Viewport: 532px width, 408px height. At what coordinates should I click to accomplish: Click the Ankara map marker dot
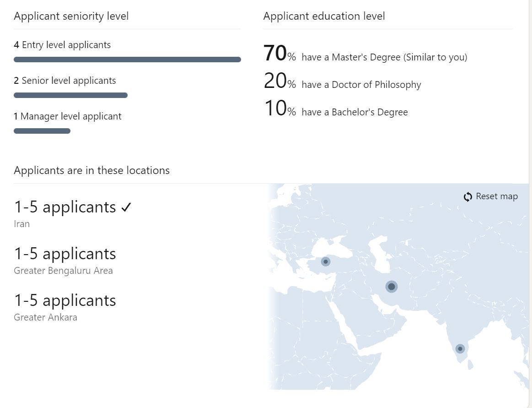pyautogui.click(x=326, y=262)
